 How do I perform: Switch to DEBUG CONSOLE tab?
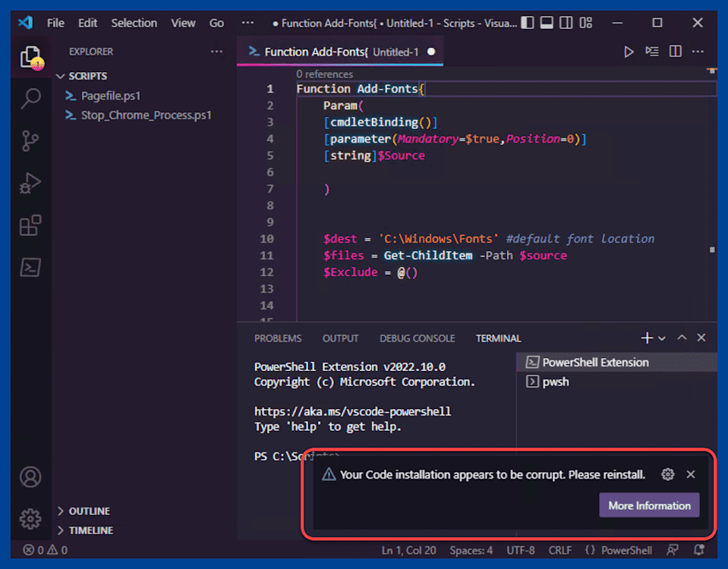[417, 338]
